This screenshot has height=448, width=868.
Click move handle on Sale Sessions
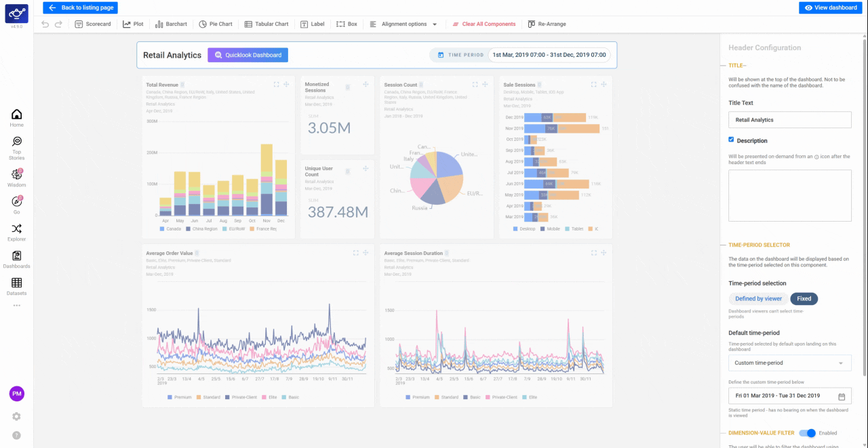[604, 85]
